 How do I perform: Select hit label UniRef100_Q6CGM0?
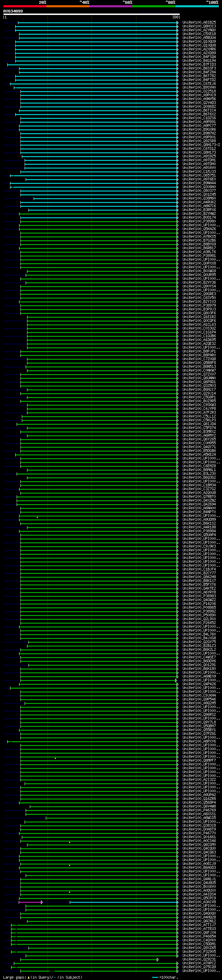[x=199, y=844]
